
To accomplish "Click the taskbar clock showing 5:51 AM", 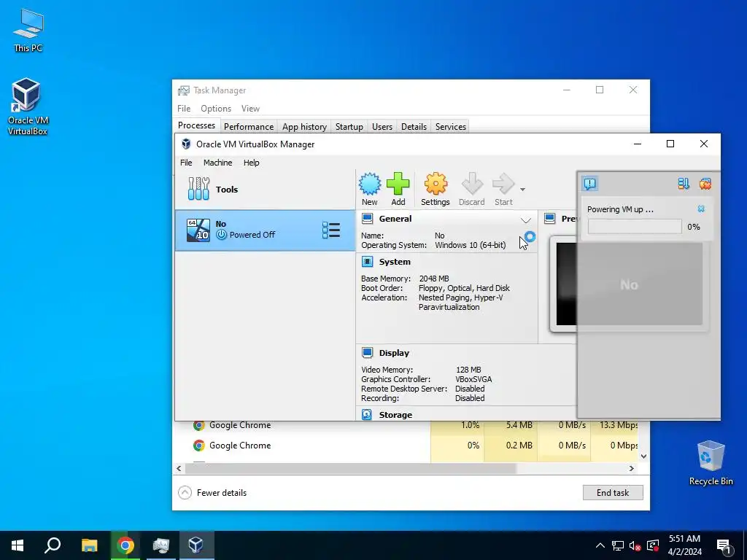I will tap(684, 545).
